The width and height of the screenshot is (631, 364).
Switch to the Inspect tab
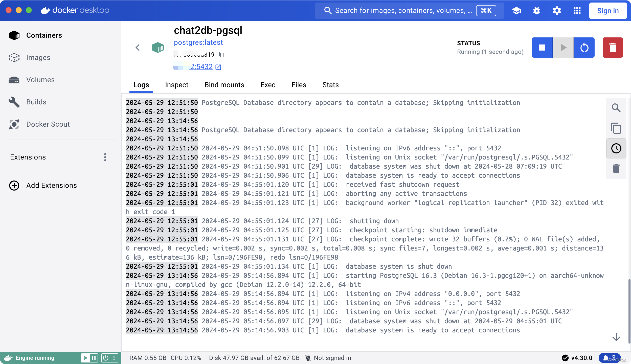coord(177,85)
